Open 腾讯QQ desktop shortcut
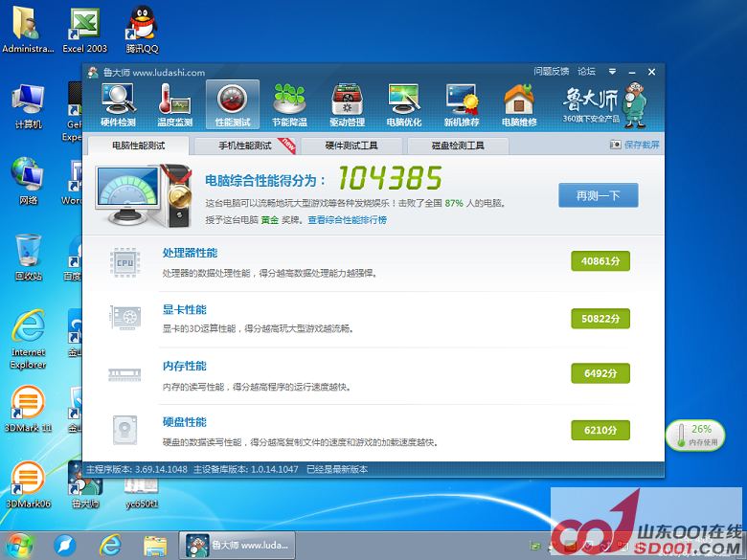The width and height of the screenshot is (747, 560). click(142, 29)
